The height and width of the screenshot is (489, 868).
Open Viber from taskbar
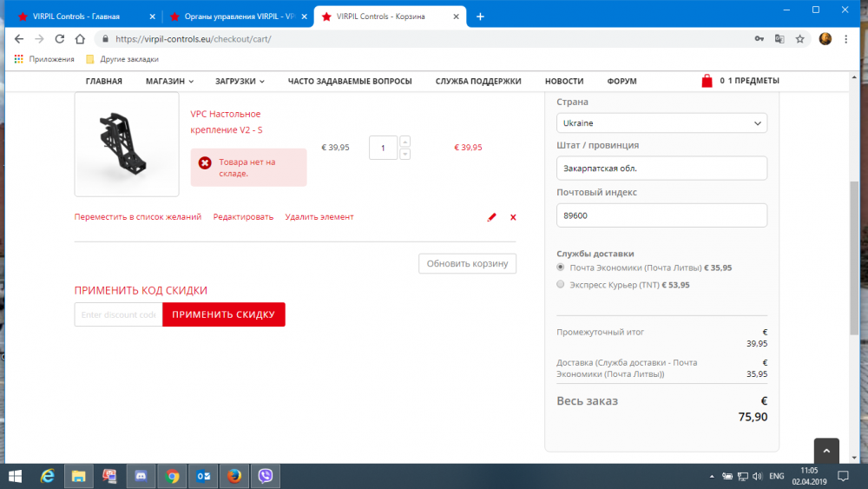point(266,476)
